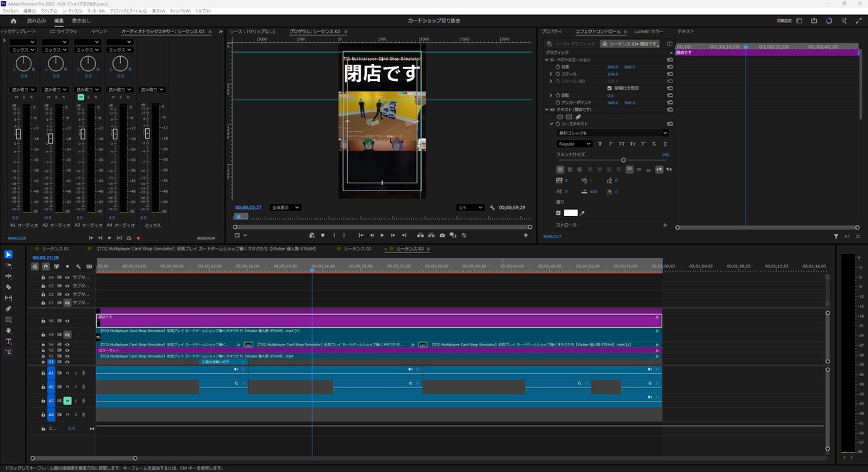Adjust フォントサイズ font size slider
The width and height of the screenshot is (868, 472).
coord(623,160)
